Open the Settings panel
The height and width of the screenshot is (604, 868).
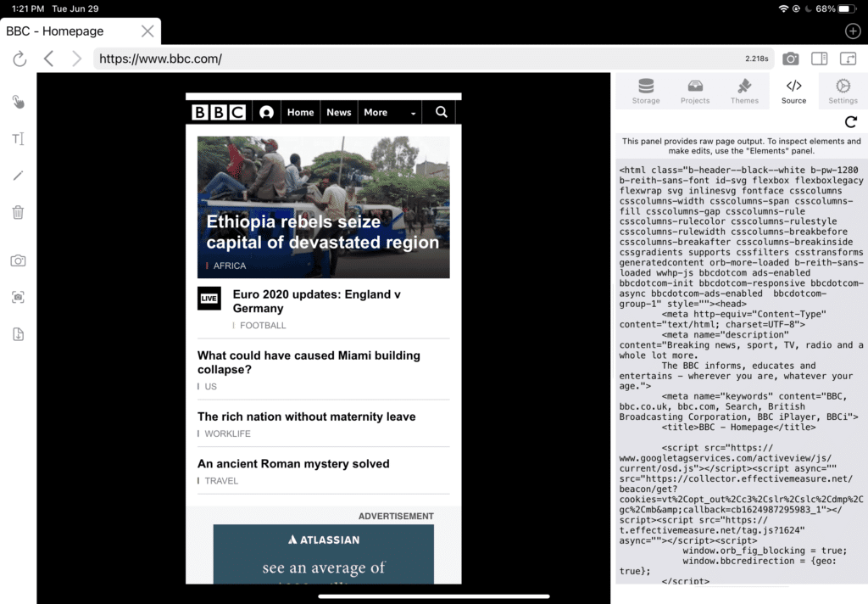click(843, 92)
